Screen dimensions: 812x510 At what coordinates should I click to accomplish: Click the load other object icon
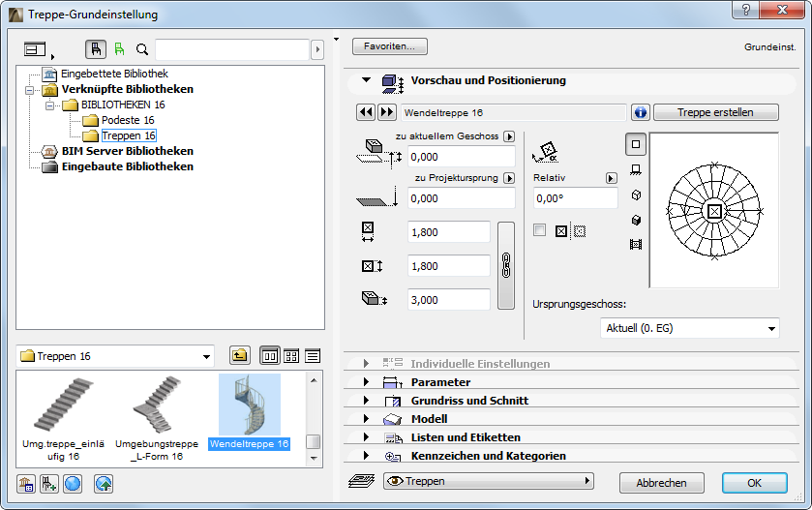pos(49,484)
